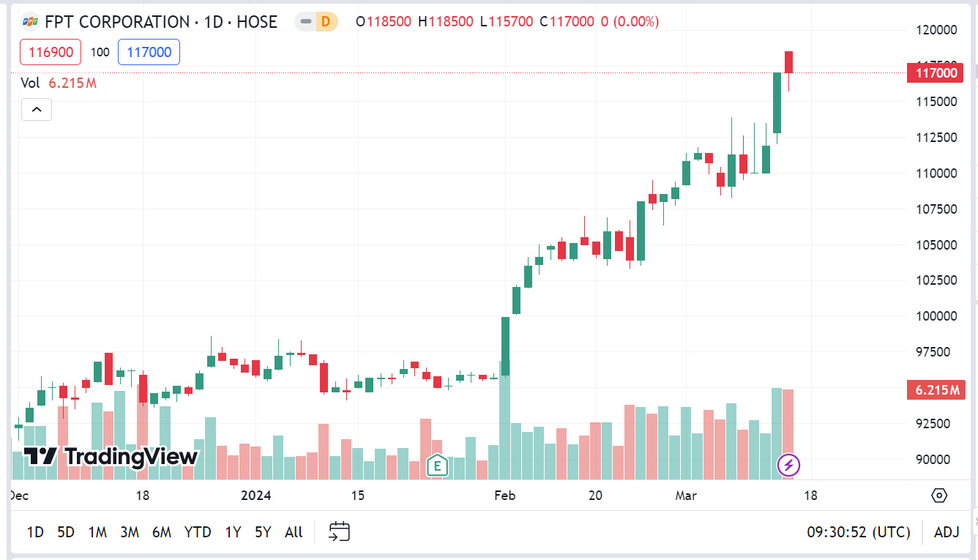The height and width of the screenshot is (560, 978).
Task: Click the Buy button showing 117000
Action: [149, 52]
